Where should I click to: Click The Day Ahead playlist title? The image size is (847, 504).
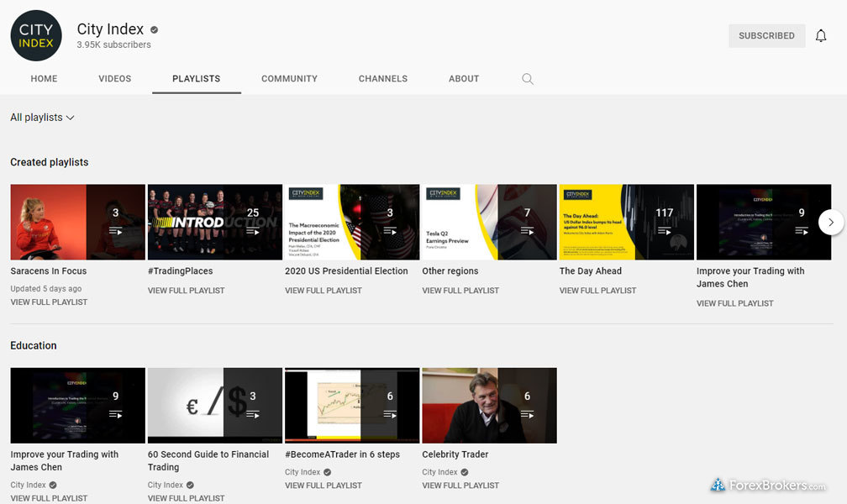click(x=591, y=271)
